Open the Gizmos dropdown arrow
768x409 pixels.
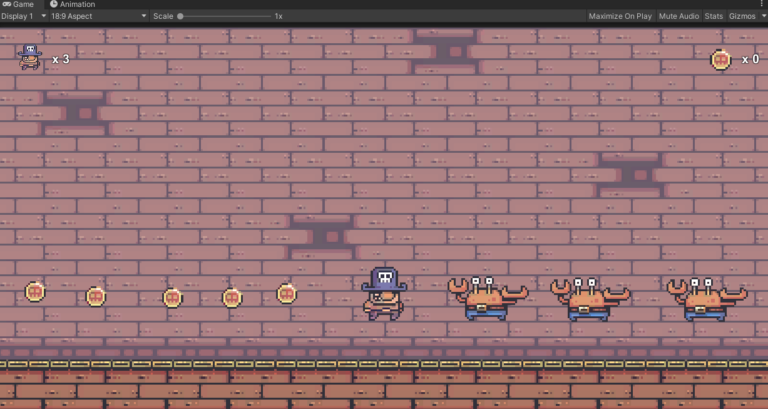(x=763, y=16)
